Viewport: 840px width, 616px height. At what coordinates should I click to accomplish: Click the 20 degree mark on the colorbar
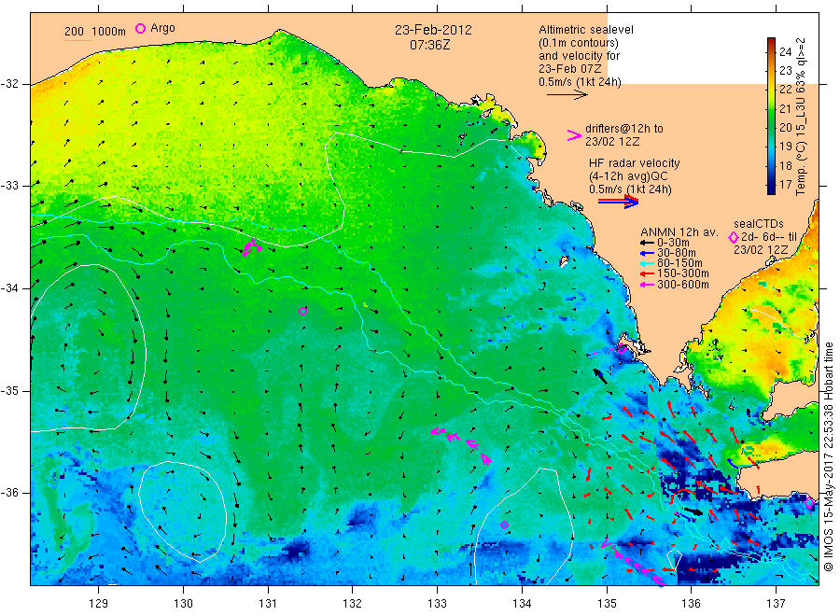785,128
